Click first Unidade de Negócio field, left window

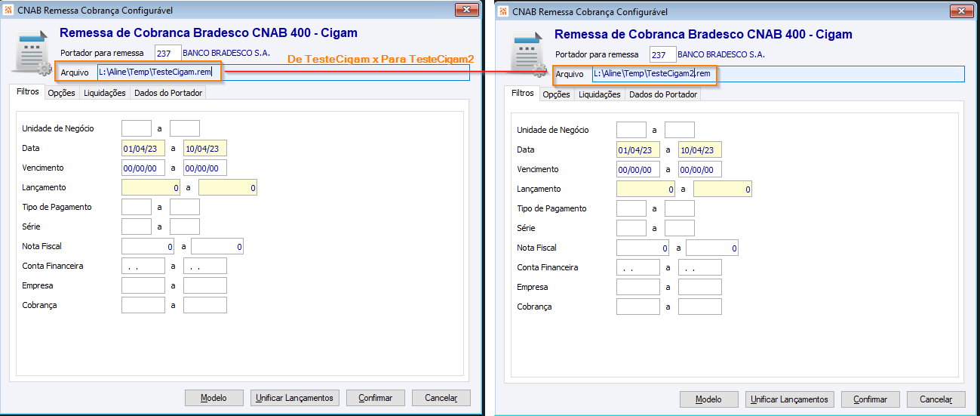[137, 129]
